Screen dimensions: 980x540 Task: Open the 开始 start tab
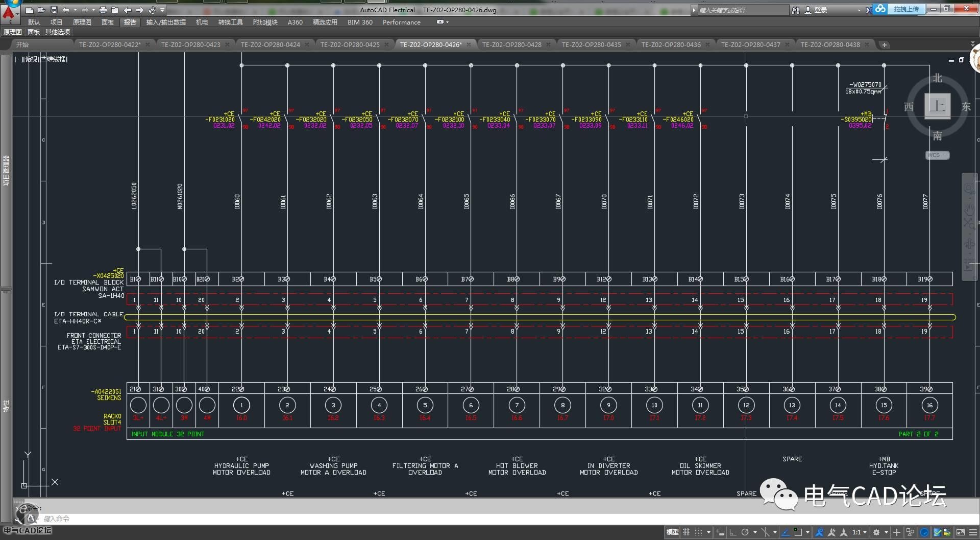click(22, 45)
